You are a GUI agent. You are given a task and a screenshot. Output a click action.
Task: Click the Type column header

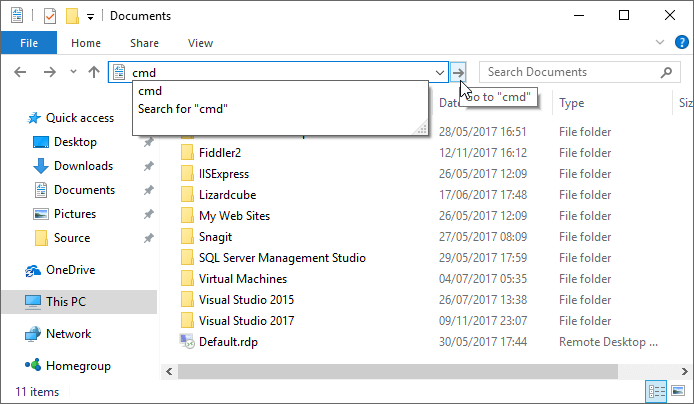[x=571, y=103]
